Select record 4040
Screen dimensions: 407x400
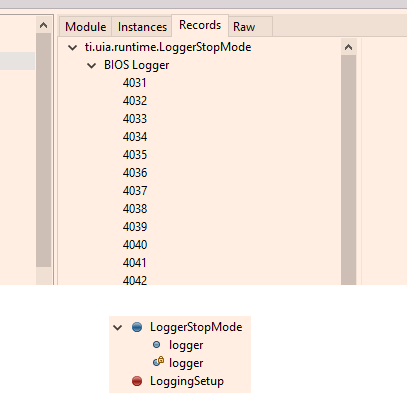(x=135, y=245)
